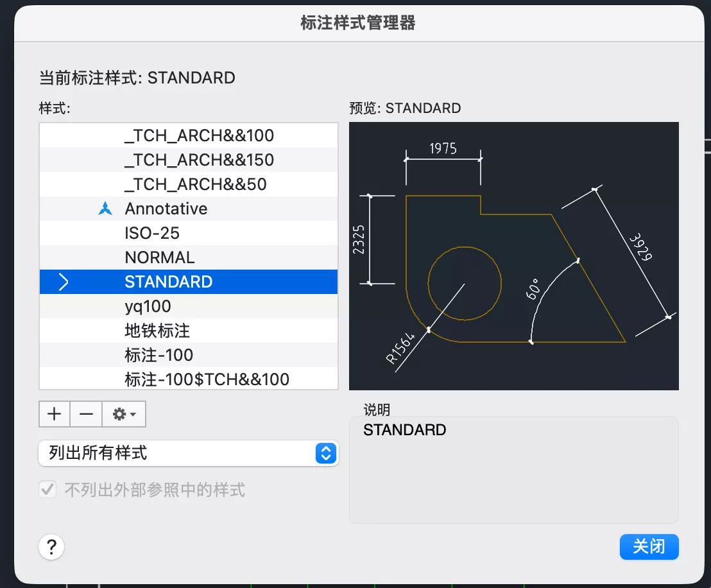The image size is (711, 588).
Task: Select the ISO-25 dimension style
Action: [152, 233]
